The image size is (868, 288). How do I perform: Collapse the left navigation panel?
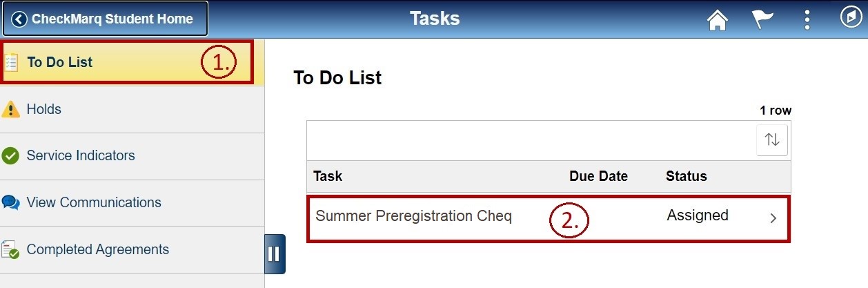coord(274,253)
